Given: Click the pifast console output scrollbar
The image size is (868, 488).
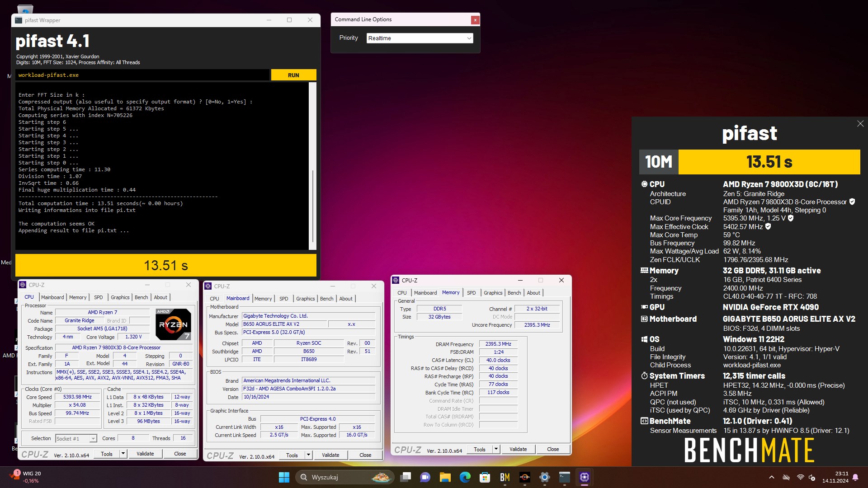Looking at the screenshot, I should (312, 166).
